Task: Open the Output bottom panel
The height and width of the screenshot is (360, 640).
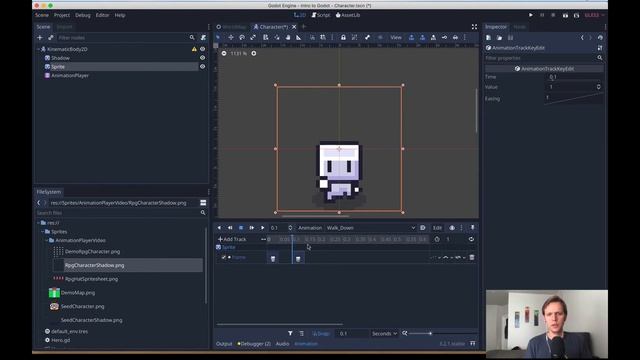Action: [224, 344]
